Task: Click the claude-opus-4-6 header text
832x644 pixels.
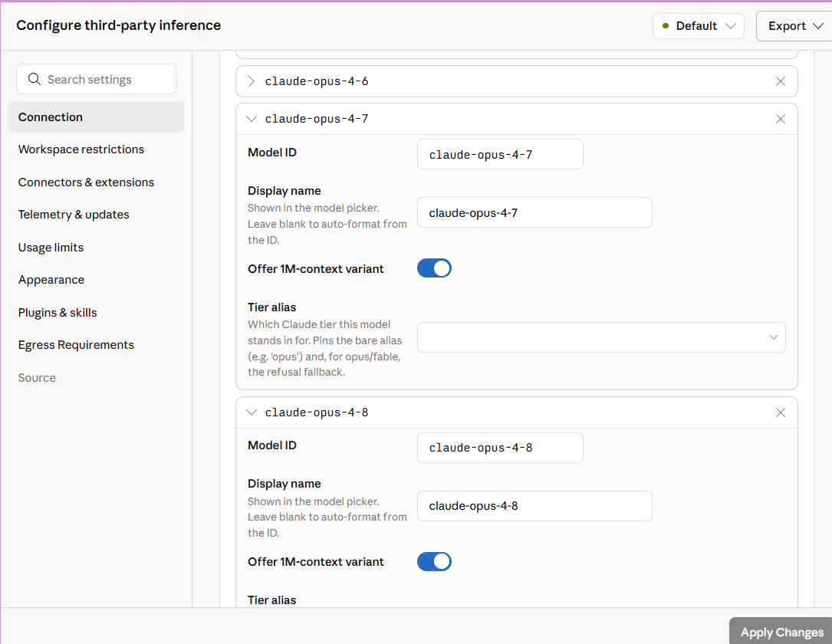Action: pos(317,81)
